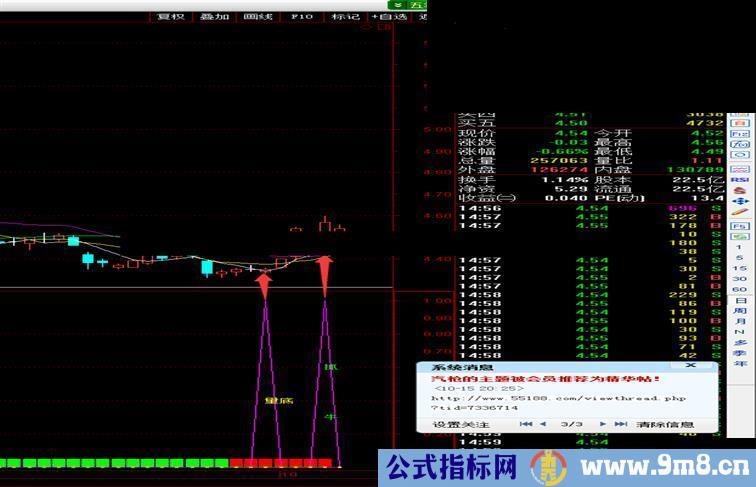Switch to 60-minute chart period
This screenshot has height=487, width=756.
pyautogui.click(x=739, y=289)
